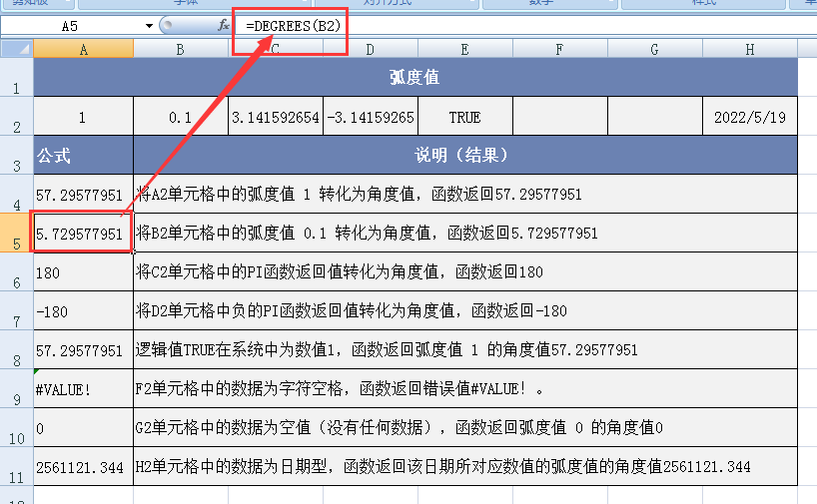Select row 2 header

tap(17, 116)
